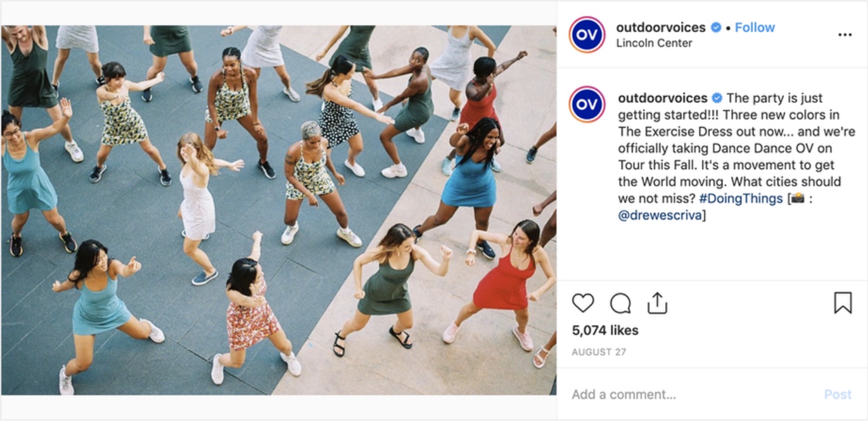Viewport: 868px width, 421px height.
Task: Visit the @drewescriva photographer profile
Action: (x=660, y=215)
